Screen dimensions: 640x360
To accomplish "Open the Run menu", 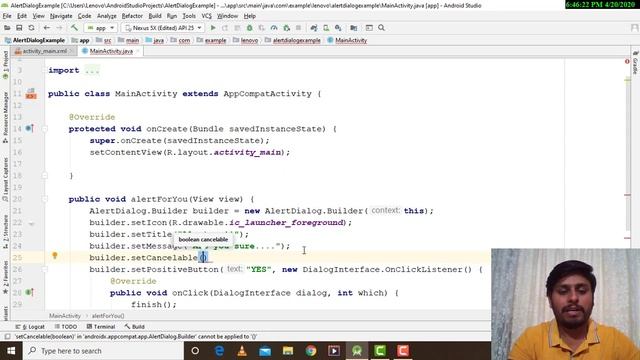I will point(172,16).
